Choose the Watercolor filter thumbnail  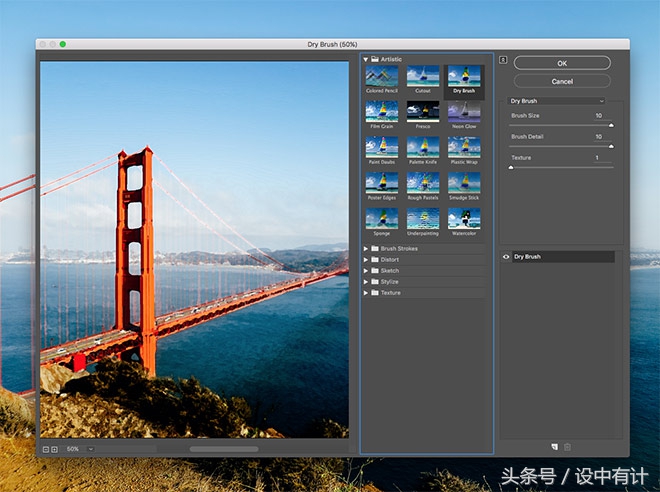point(463,217)
